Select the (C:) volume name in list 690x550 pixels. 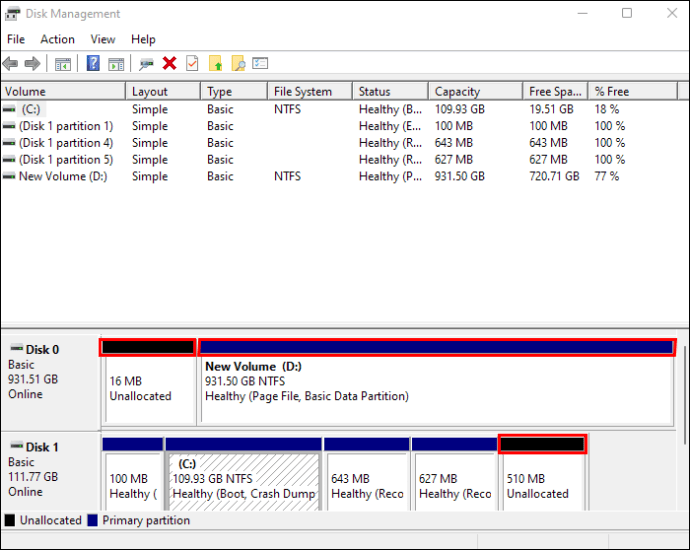pos(31,109)
